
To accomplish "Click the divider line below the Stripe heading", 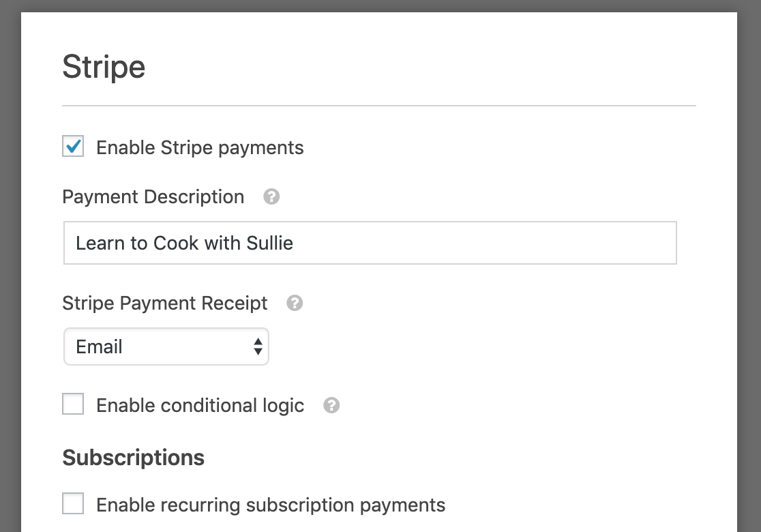I will pos(378,106).
